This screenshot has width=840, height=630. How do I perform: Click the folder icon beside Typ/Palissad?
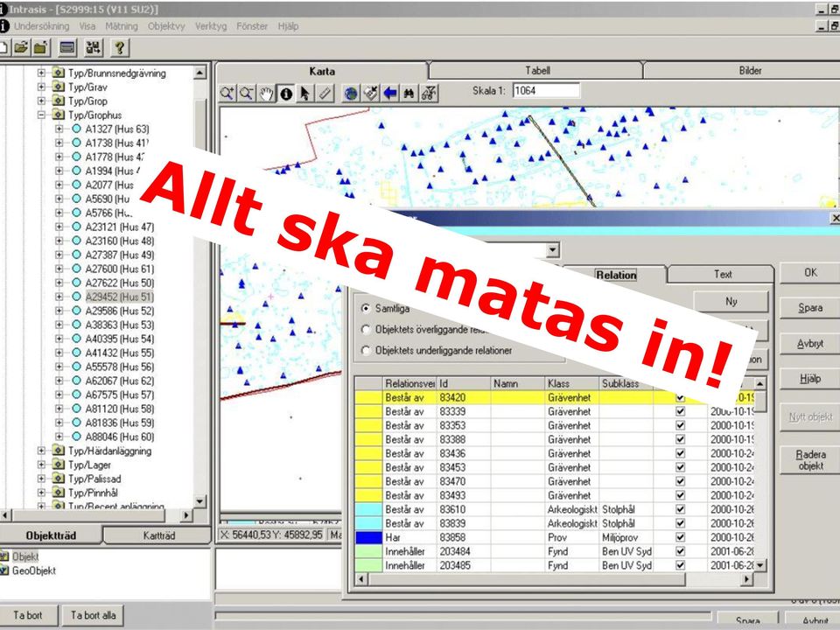(59, 479)
